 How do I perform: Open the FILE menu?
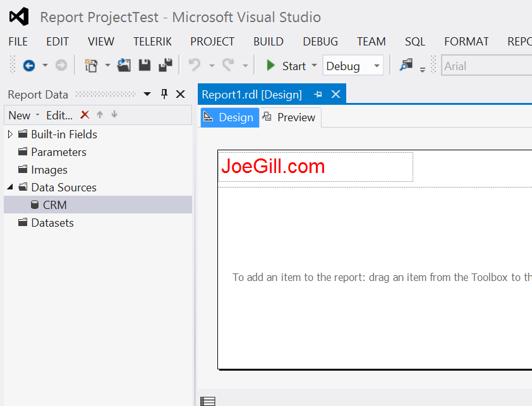point(18,42)
